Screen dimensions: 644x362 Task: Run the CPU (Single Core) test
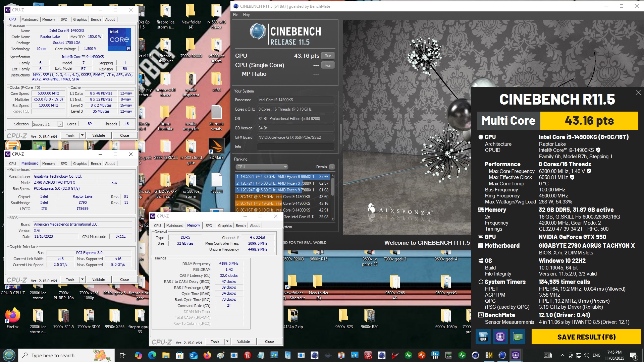click(x=328, y=65)
